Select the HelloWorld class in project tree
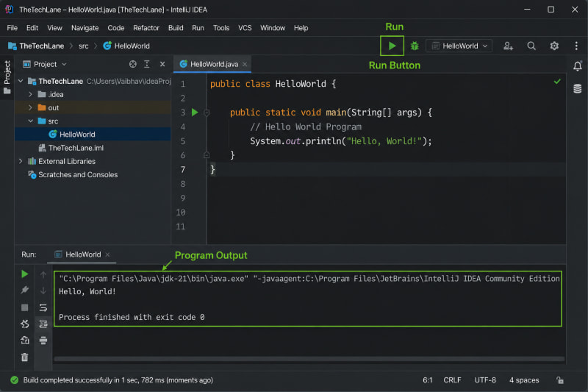Image resolution: width=588 pixels, height=392 pixels. 93,135
